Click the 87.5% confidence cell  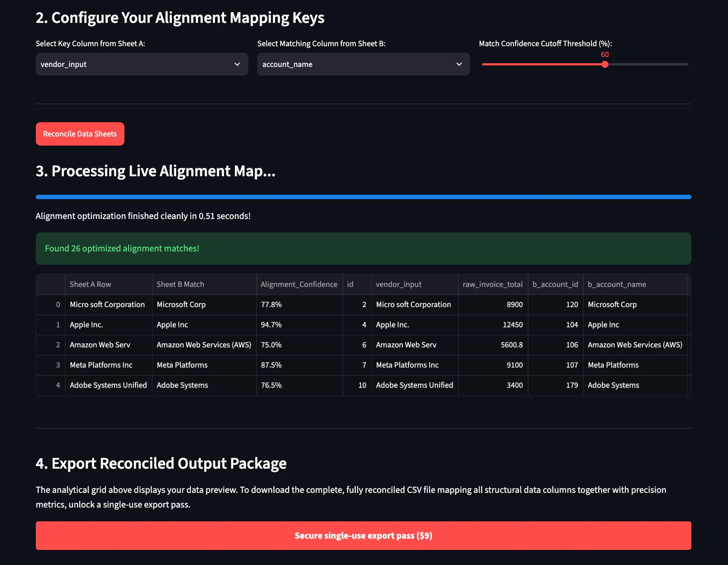tap(299, 365)
